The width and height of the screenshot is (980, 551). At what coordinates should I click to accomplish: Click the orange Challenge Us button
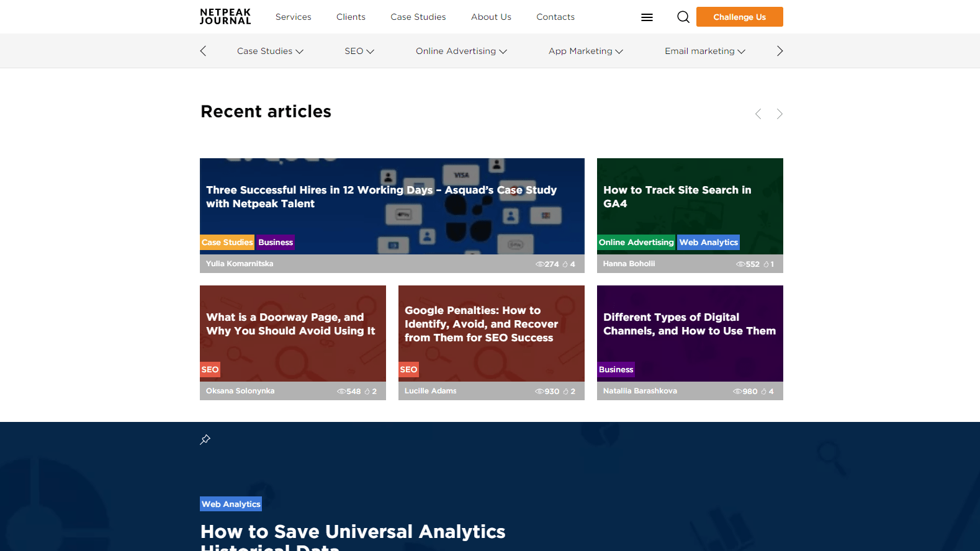740,17
